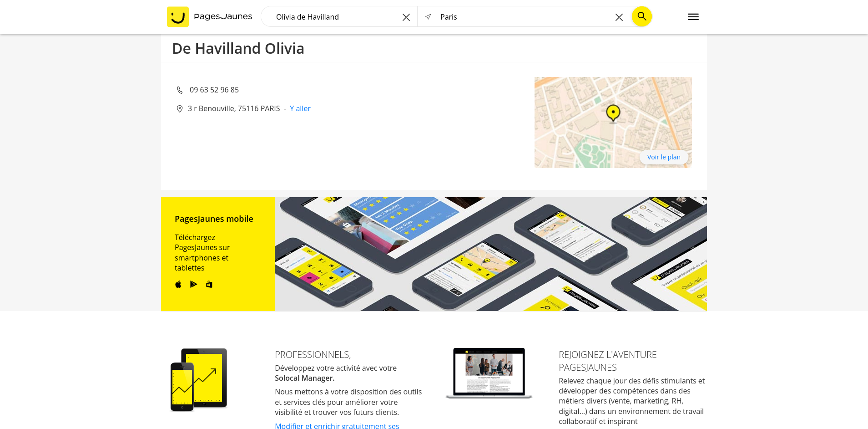Click the PROFESSIONNELS heading

(313, 354)
